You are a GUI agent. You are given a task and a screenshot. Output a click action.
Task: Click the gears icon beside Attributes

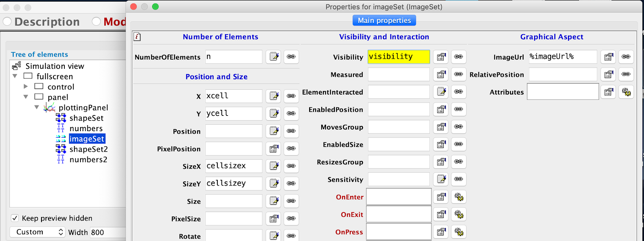click(x=626, y=92)
